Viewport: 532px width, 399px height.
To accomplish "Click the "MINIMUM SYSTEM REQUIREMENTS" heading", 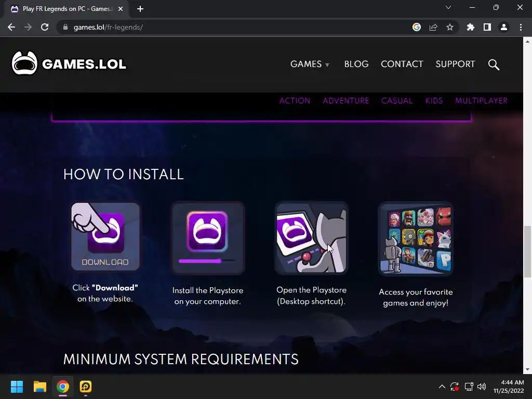I will [x=181, y=360].
